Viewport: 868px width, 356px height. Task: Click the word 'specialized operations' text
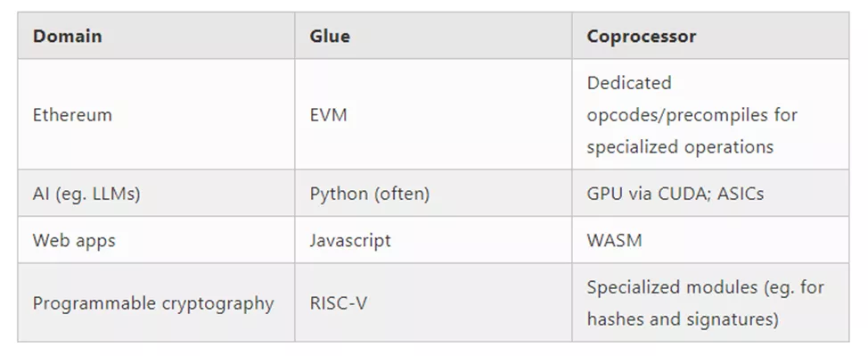pyautogui.click(x=680, y=147)
